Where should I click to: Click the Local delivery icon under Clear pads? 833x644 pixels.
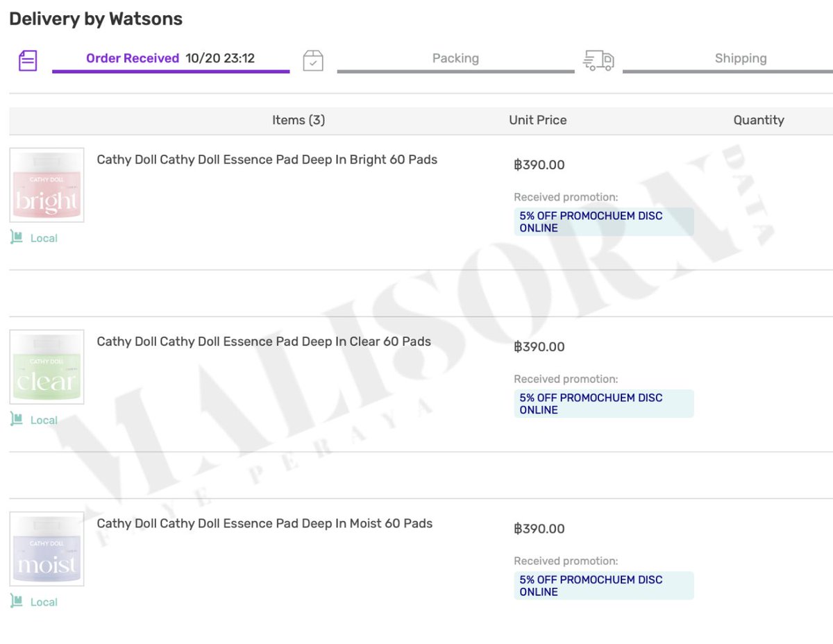[16, 419]
